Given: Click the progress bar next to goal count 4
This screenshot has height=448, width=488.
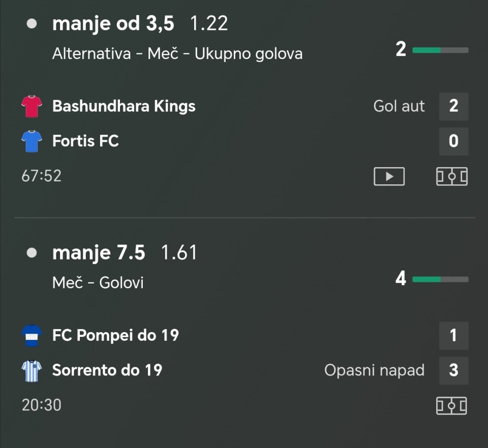Looking at the screenshot, I should [x=440, y=279].
